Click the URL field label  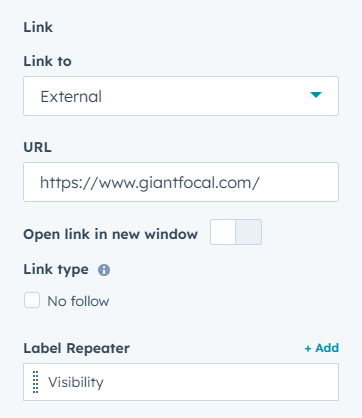(37, 147)
